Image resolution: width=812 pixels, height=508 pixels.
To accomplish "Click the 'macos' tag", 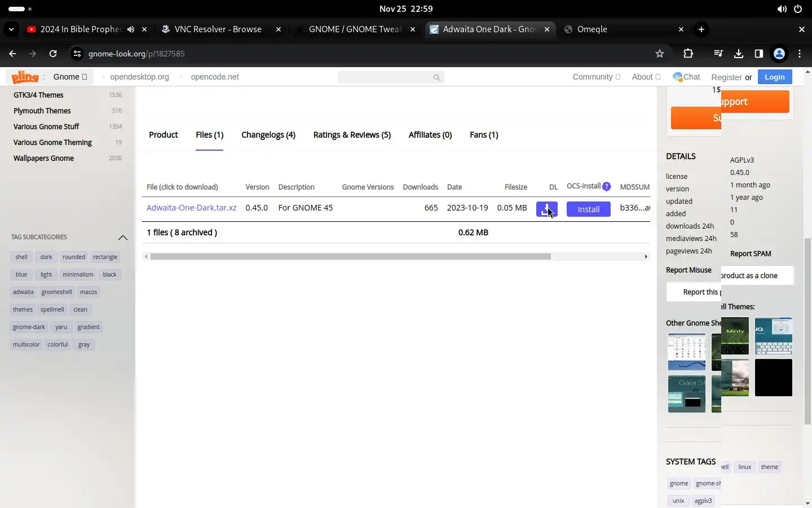I will click(89, 292).
